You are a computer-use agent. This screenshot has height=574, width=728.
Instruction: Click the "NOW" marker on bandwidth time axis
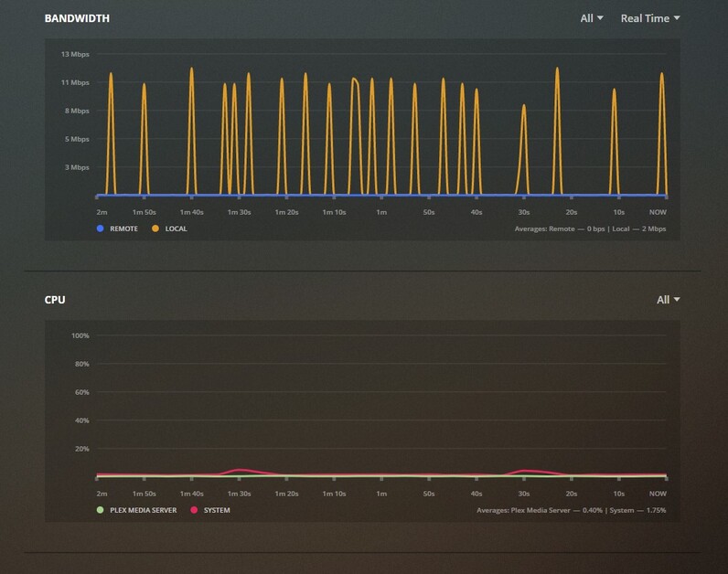(658, 212)
